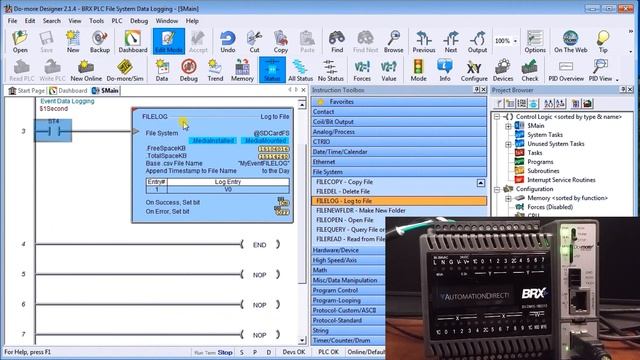Run the Check toolbar icon
This screenshot has height=360, width=640.
[529, 70]
